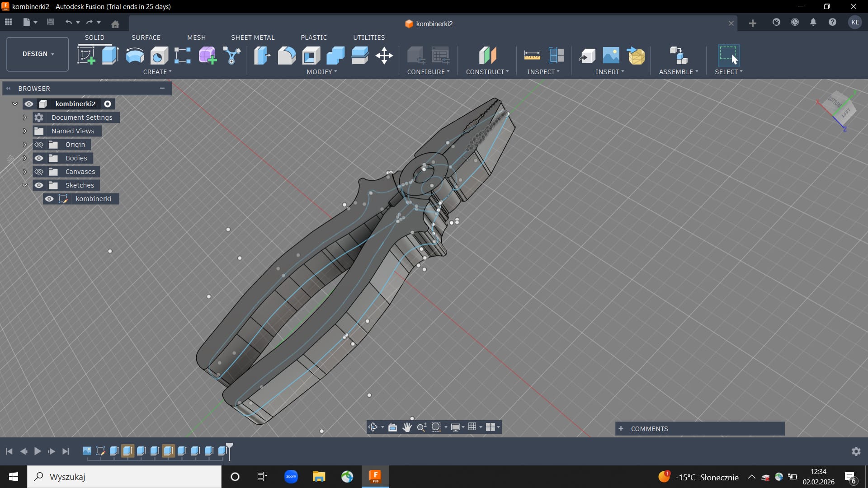The width and height of the screenshot is (868, 488).
Task: Select the Measure ruler icon
Action: click(532, 56)
